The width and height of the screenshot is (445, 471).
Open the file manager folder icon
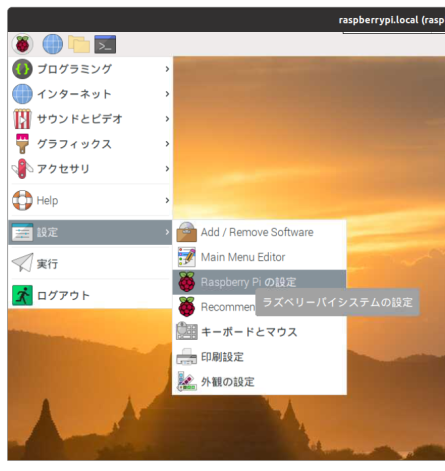click(x=79, y=44)
